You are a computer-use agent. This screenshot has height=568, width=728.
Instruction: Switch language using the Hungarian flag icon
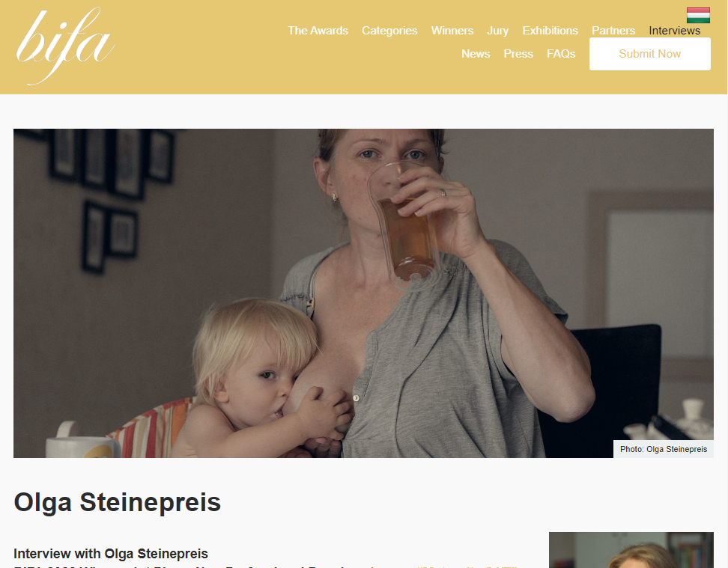point(698,15)
